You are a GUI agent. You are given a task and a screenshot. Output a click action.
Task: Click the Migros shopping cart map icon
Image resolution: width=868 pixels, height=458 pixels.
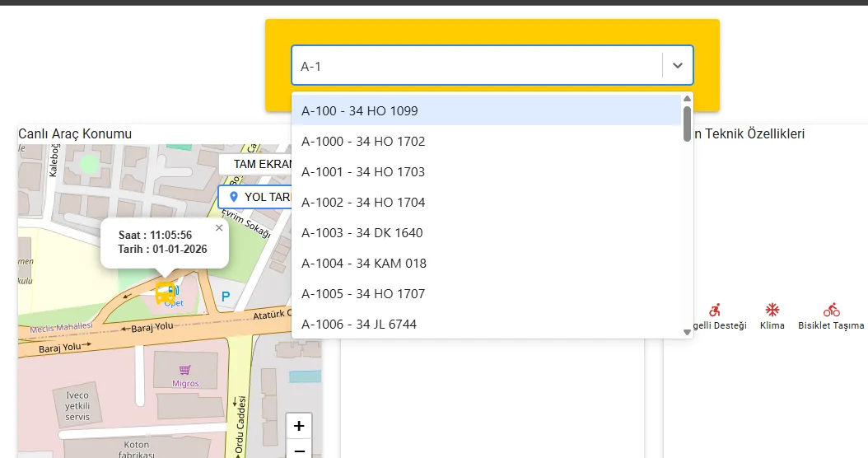(185, 371)
